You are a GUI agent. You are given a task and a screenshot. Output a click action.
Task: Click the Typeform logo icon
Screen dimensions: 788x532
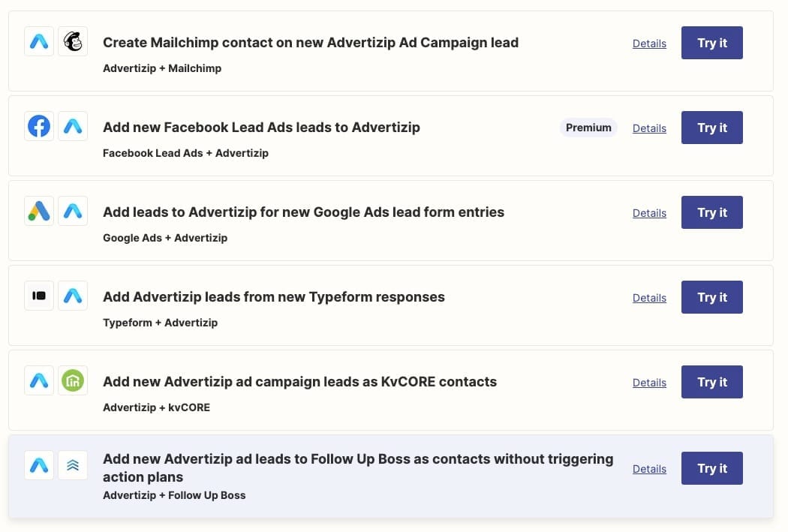[x=39, y=296]
